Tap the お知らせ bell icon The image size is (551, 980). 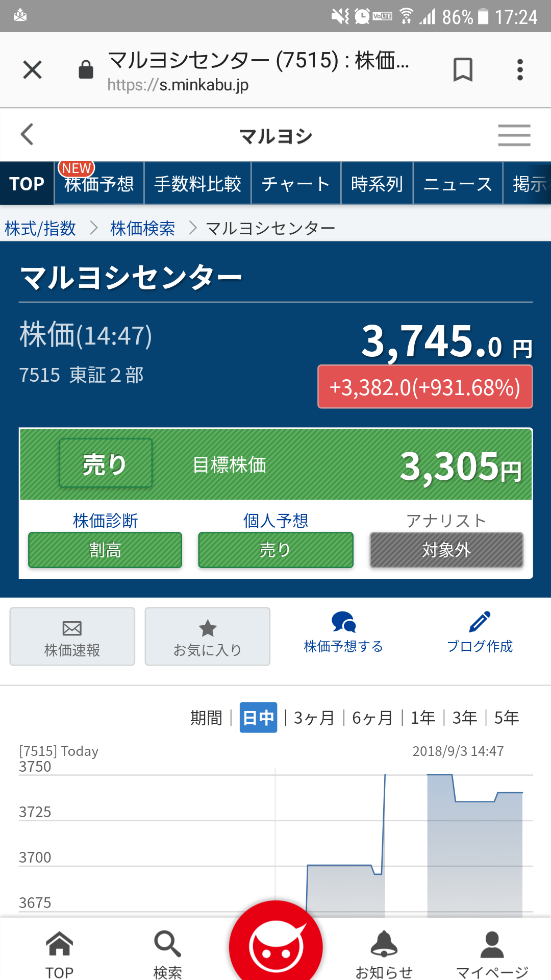[x=384, y=944]
